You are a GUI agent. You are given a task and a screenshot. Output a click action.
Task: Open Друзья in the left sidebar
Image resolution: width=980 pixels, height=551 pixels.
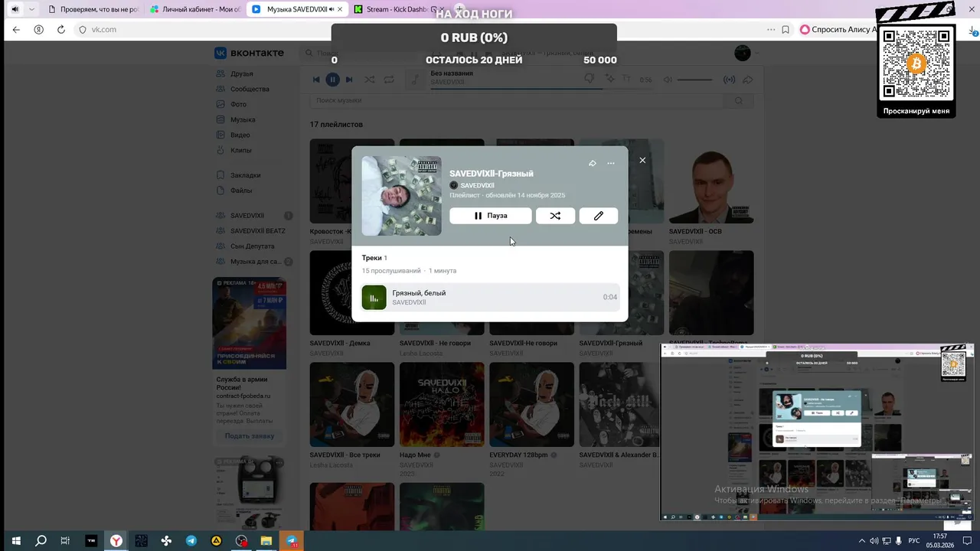pyautogui.click(x=241, y=73)
